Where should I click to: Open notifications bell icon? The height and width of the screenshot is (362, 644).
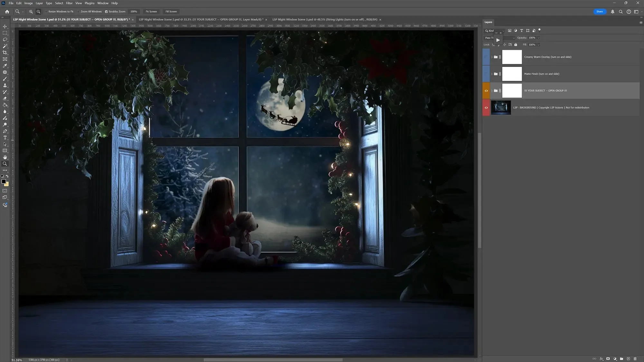tap(612, 12)
